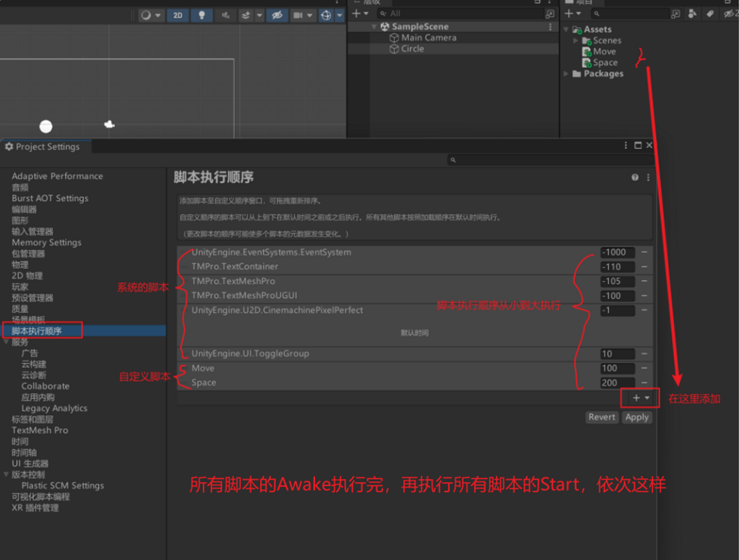This screenshot has height=560, width=739.
Task: Click the Revert button
Action: coord(601,418)
